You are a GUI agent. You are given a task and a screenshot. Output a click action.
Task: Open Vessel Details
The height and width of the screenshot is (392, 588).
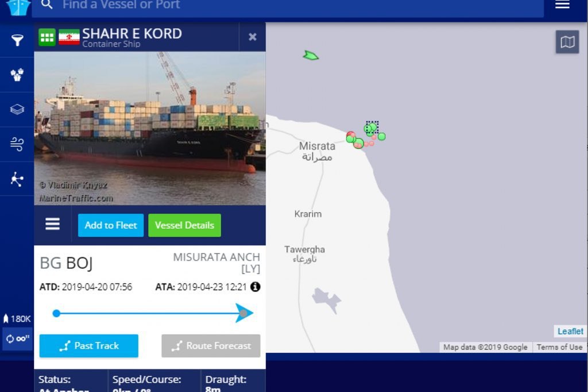(184, 225)
